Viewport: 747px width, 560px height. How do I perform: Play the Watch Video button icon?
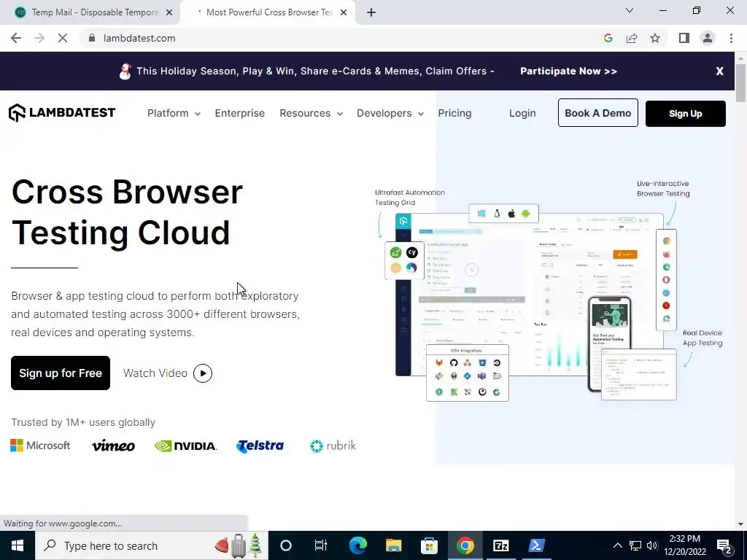click(x=203, y=373)
